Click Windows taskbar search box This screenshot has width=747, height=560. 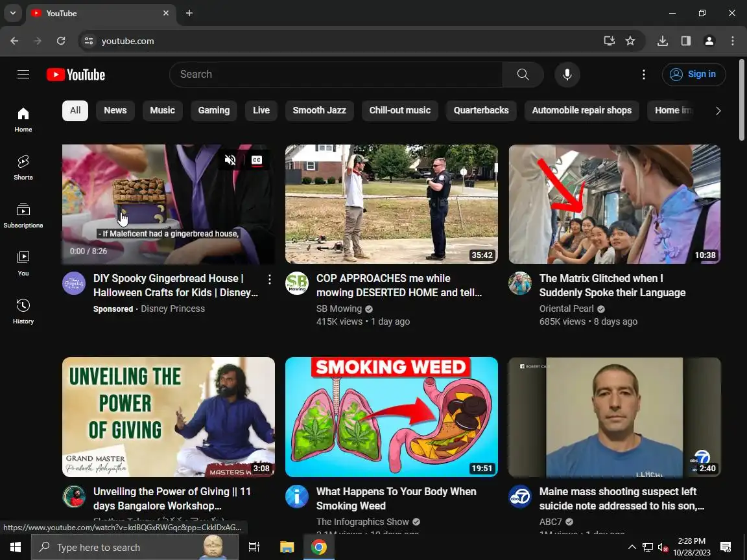click(x=135, y=547)
